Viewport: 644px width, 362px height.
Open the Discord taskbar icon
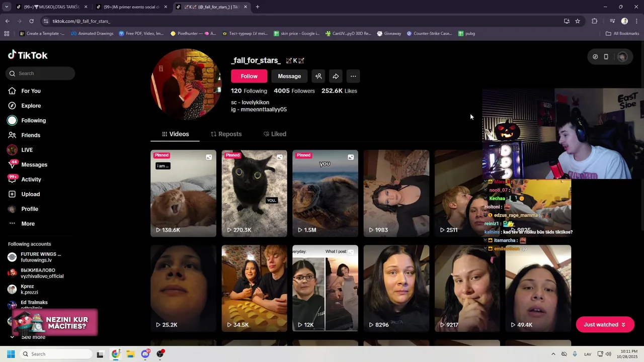pos(145,354)
